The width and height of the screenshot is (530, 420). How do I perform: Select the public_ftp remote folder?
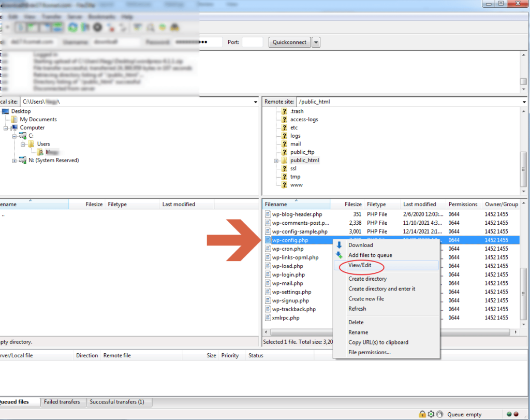[302, 152]
